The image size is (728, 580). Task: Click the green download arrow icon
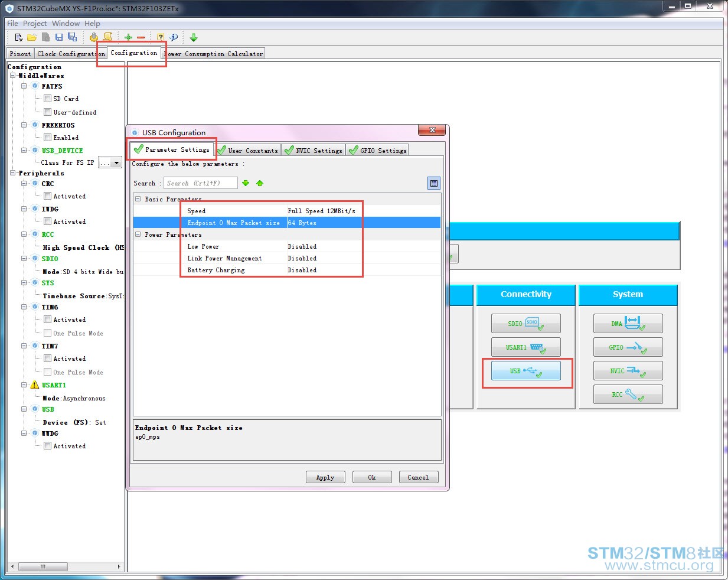(x=194, y=37)
